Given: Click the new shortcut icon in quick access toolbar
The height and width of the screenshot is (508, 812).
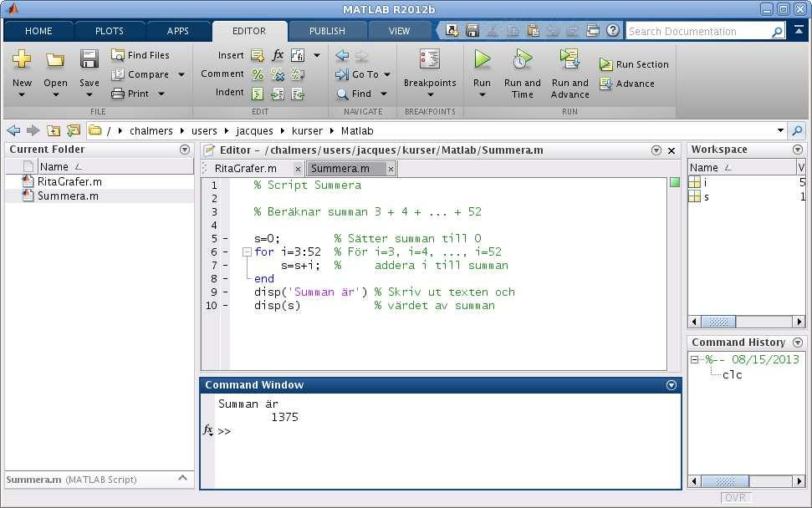Looking at the screenshot, I should [452, 31].
